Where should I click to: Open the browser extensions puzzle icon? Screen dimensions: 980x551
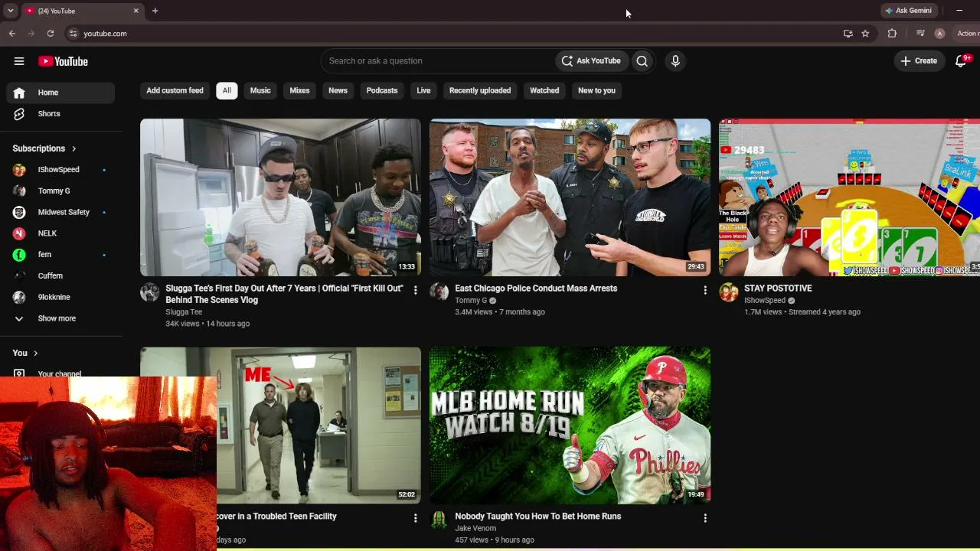(892, 34)
